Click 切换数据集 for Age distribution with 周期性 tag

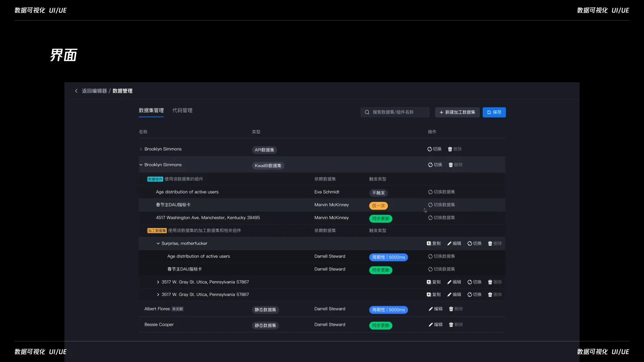(x=441, y=257)
